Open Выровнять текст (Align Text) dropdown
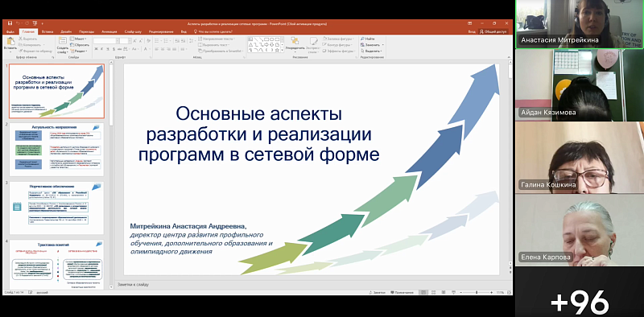Image resolution: width=644 pixels, height=317 pixels. (213, 45)
